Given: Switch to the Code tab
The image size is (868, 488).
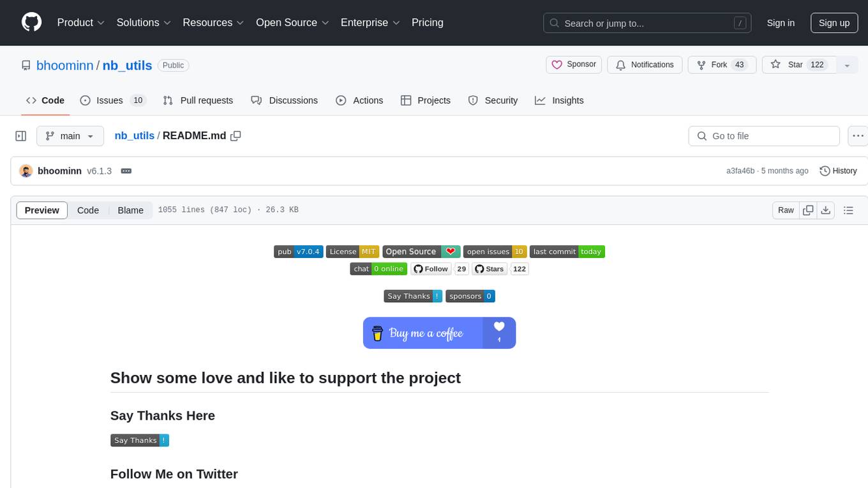Looking at the screenshot, I should [x=45, y=100].
